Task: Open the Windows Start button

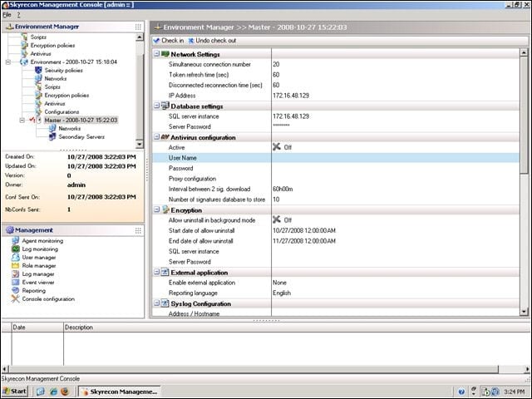Action: [x=15, y=392]
